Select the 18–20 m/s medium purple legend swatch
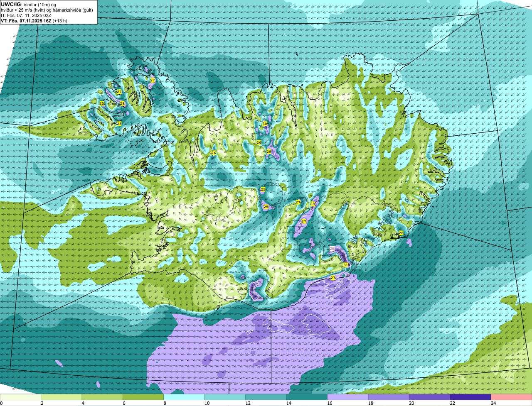The image size is (532, 406). pyautogui.click(x=389, y=397)
